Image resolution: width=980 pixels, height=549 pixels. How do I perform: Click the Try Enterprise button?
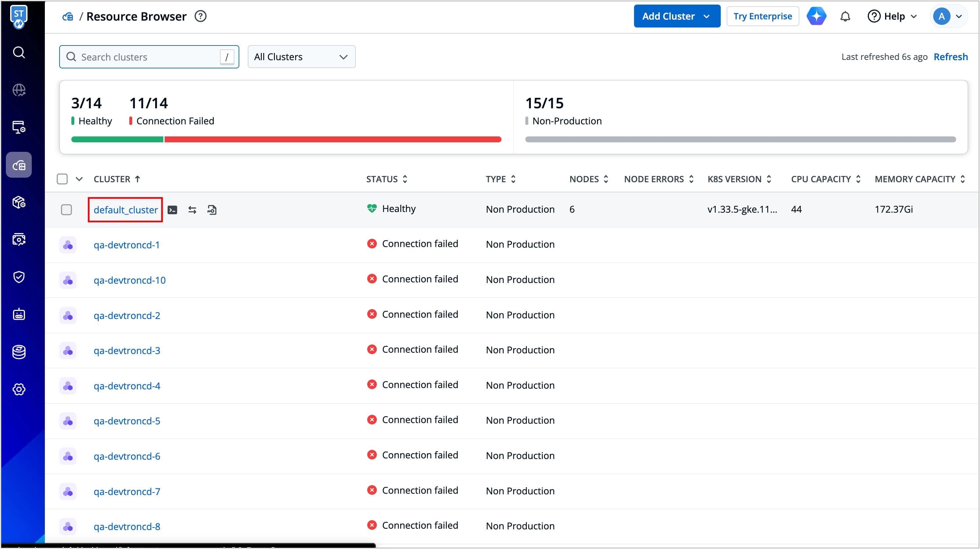pos(762,16)
